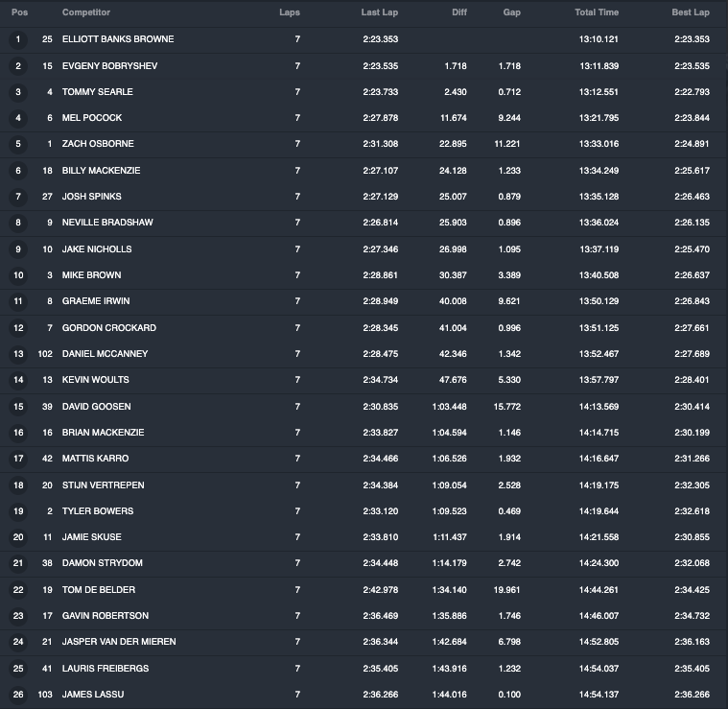Sort by the Best Lap column header
The width and height of the screenshot is (728, 709).
691,12
